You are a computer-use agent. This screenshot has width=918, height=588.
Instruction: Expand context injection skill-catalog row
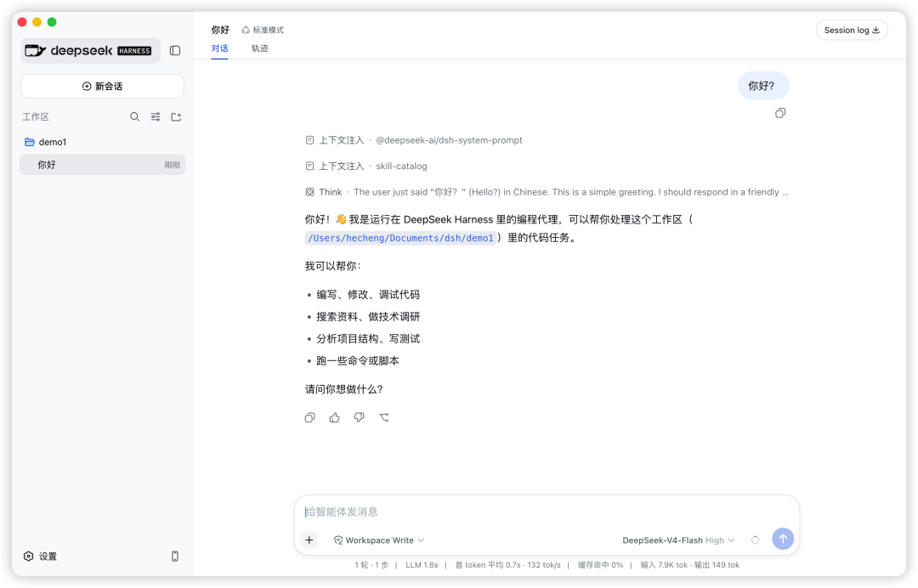point(366,167)
